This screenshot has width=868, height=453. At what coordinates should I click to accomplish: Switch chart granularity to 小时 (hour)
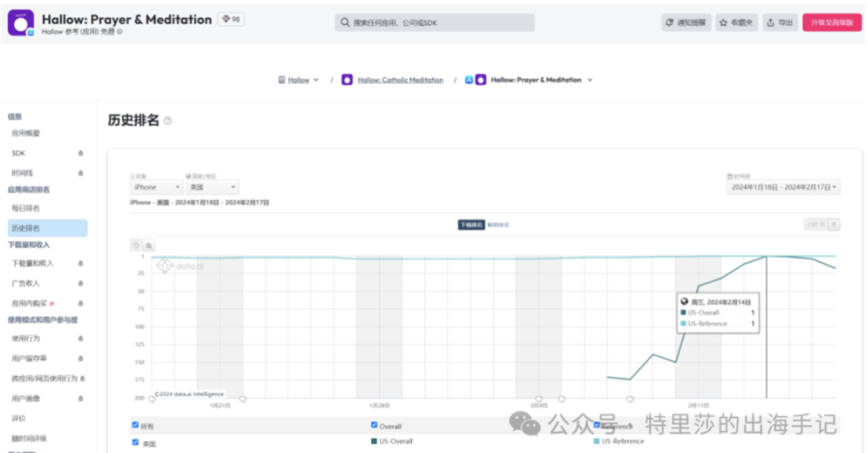[x=815, y=224]
